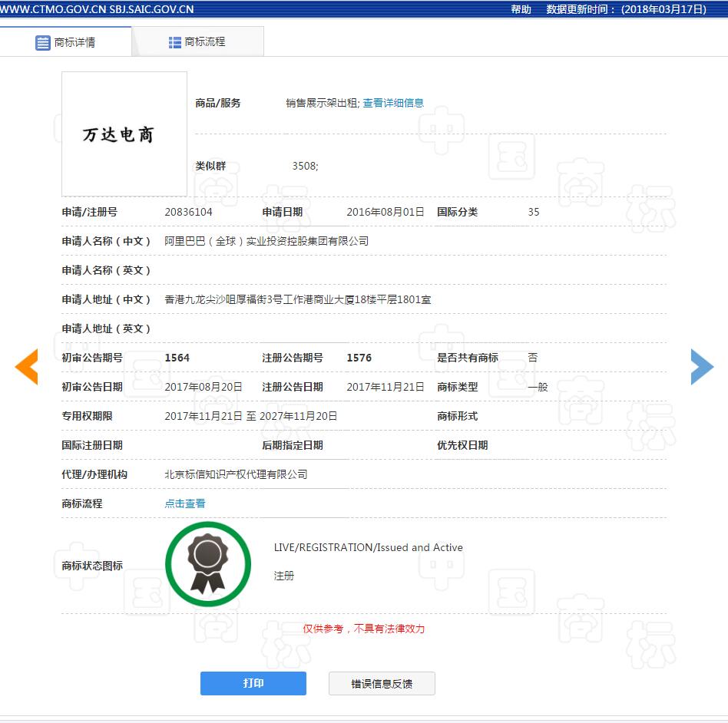Click the 是否共有商标 label
This screenshot has height=723, width=728.
click(x=468, y=358)
